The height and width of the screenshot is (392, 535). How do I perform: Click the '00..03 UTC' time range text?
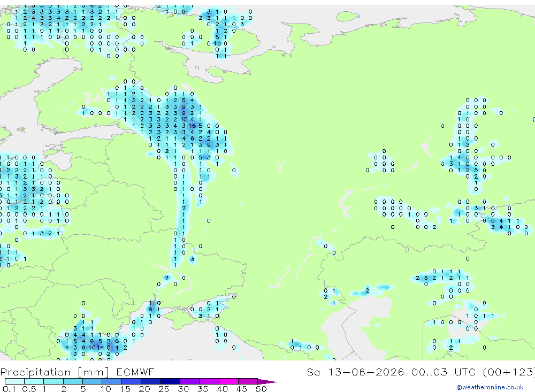tap(443, 372)
